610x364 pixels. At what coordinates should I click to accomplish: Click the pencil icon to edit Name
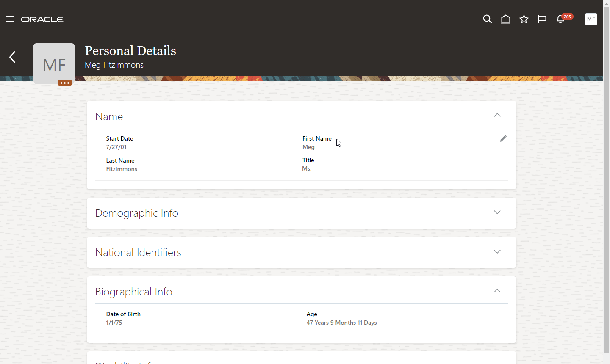503,138
